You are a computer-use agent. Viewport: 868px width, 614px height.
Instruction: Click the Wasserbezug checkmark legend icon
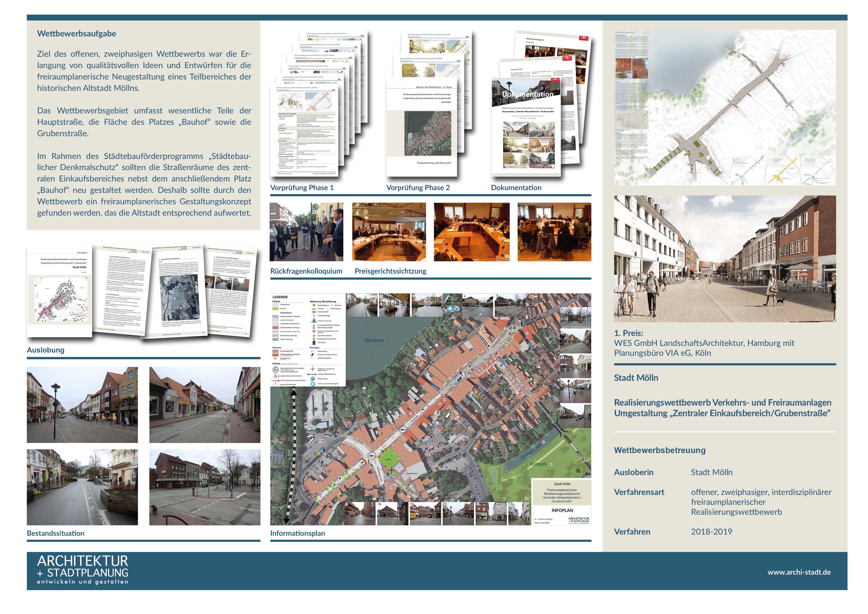point(313,379)
